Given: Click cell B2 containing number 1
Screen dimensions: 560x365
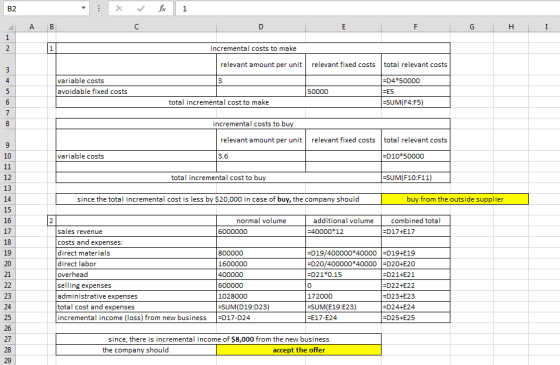Looking at the screenshot, I should [x=51, y=48].
